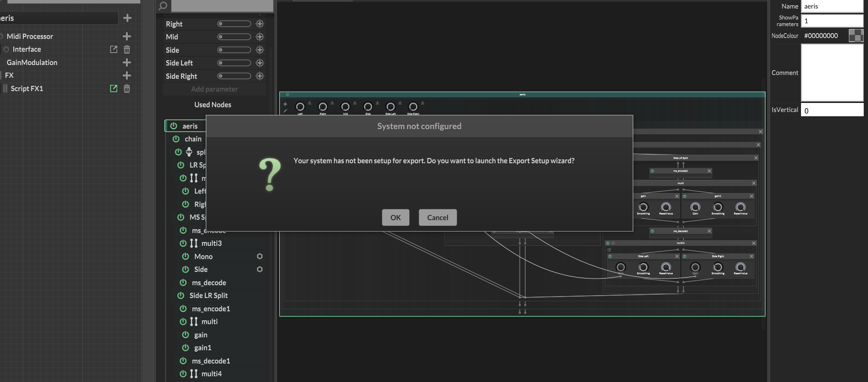
Task: Delete the Interface processor with its trash icon
Action: [x=127, y=49]
